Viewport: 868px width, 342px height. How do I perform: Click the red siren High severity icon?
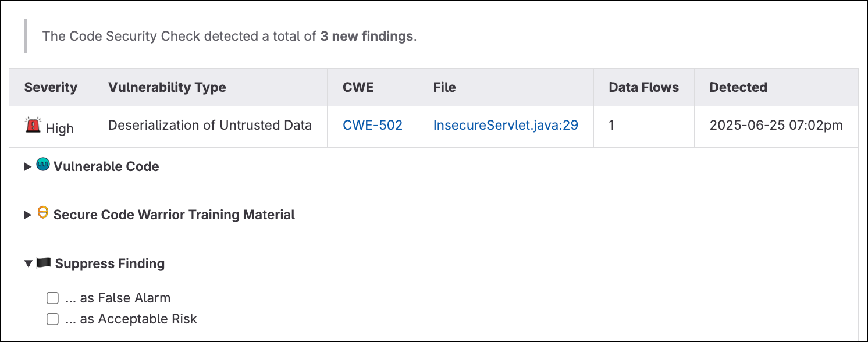33,124
